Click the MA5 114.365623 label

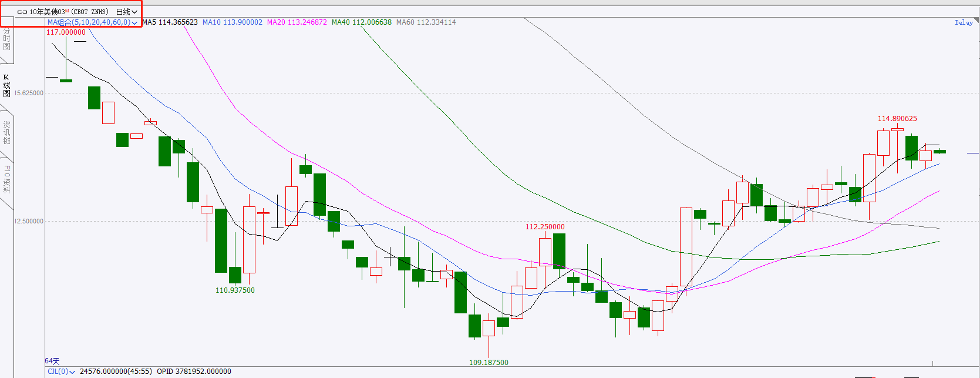tap(170, 22)
